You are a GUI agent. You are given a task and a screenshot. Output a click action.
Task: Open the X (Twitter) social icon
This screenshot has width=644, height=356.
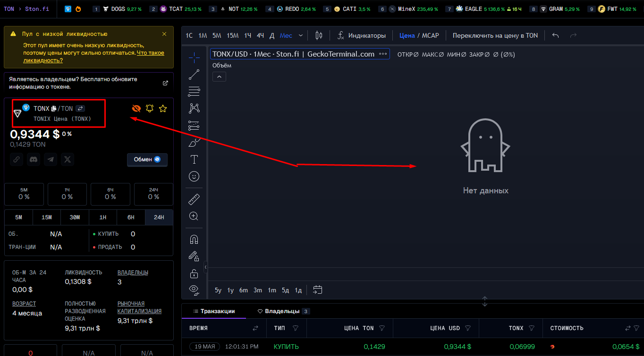68,159
